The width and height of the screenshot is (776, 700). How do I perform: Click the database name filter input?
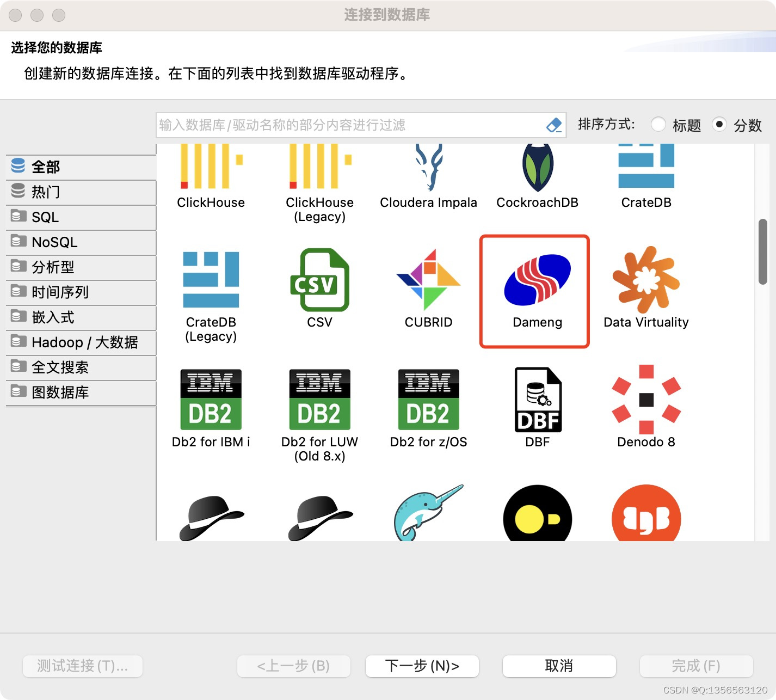click(x=348, y=125)
